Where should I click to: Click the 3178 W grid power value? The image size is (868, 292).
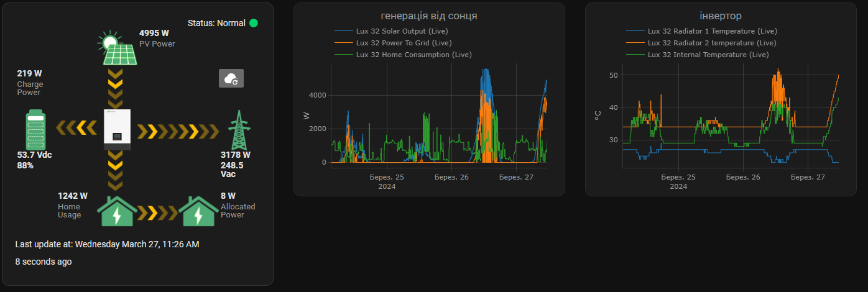236,155
